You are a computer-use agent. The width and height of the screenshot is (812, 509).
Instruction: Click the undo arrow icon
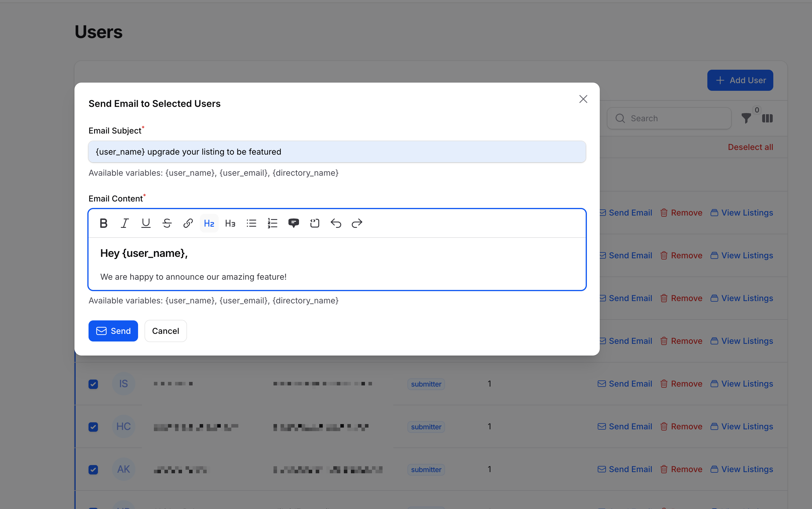tap(336, 223)
